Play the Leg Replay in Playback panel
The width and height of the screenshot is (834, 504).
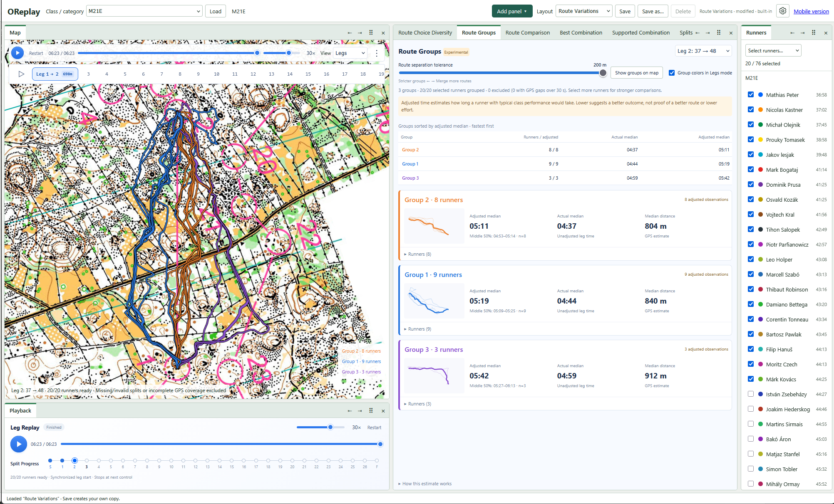pyautogui.click(x=19, y=444)
